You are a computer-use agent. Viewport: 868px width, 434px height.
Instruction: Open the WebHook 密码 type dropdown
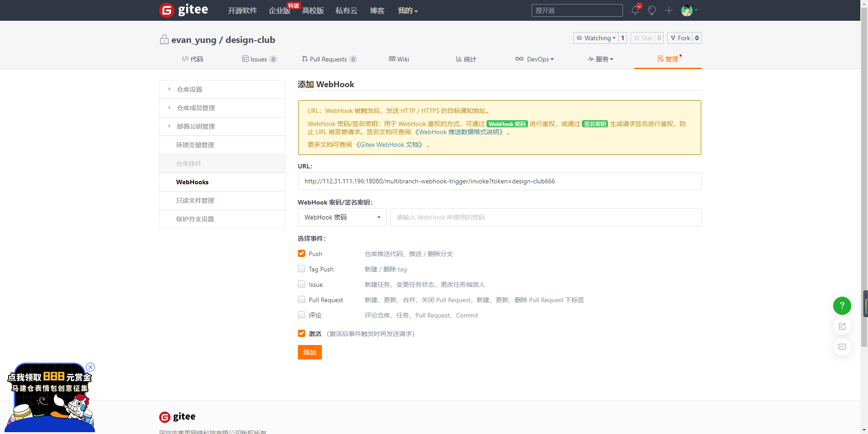pos(342,217)
